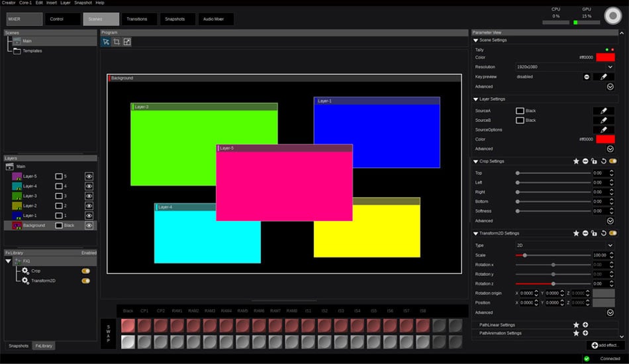Image resolution: width=629 pixels, height=364 pixels.
Task: Click the Transform2D gear icon in FxLibrary
Action: click(x=25, y=281)
